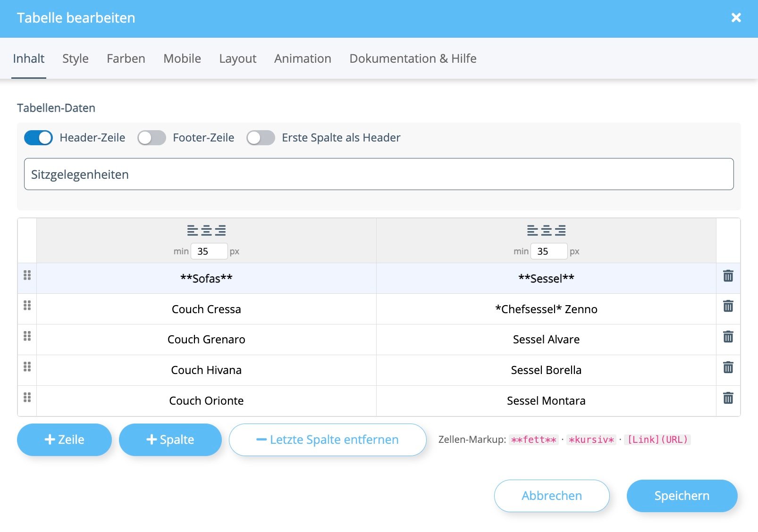Select the *Chefsessel* Zenno cell
This screenshot has height=532, width=758.
click(546, 309)
